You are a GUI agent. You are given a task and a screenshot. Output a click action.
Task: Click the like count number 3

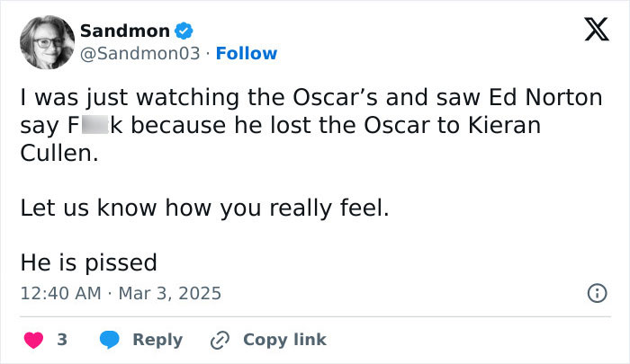point(62,340)
